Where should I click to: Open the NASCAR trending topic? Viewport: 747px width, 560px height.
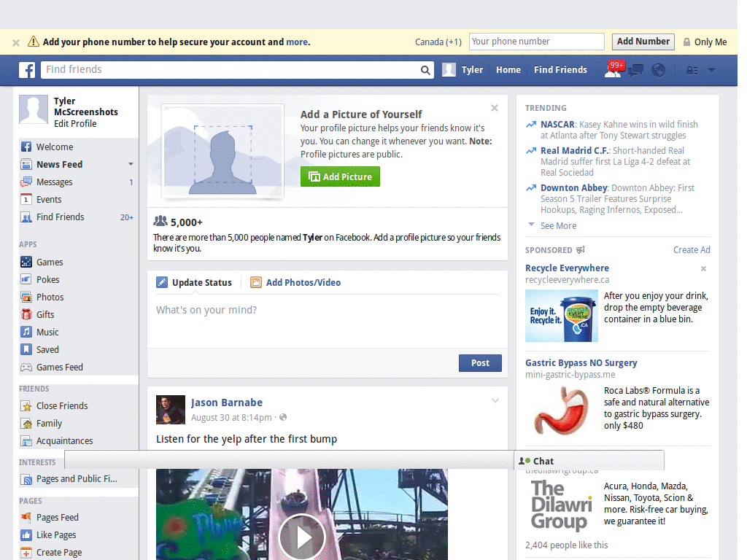click(x=557, y=125)
